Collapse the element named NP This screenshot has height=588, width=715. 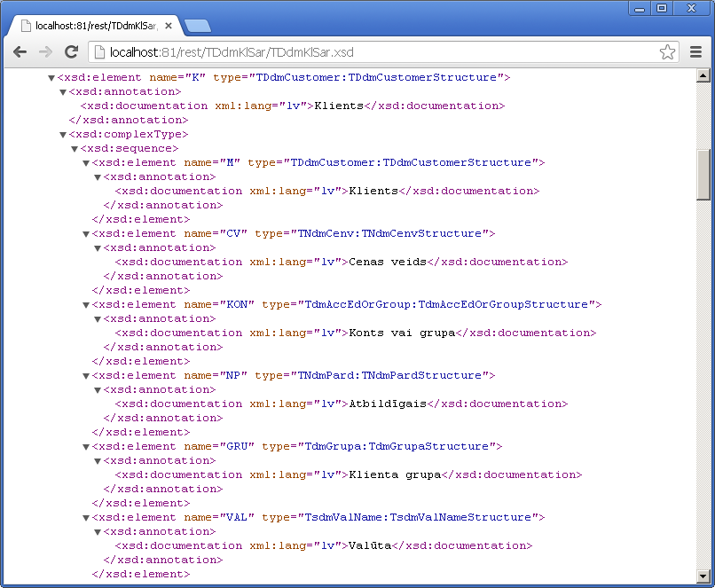click(86, 376)
